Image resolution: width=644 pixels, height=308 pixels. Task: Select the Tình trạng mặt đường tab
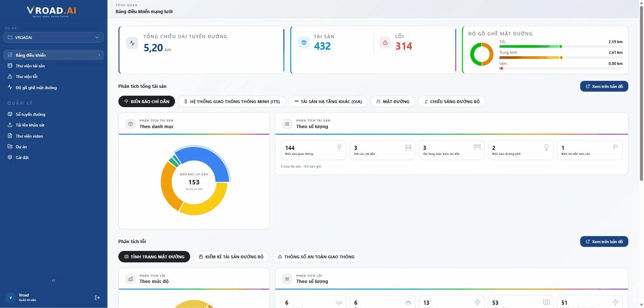coord(154,257)
